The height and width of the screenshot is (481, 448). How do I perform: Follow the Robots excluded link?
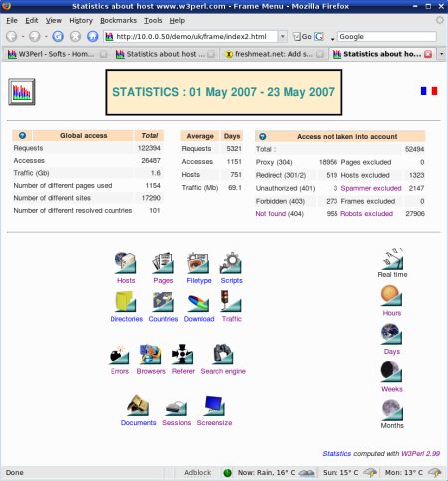click(x=366, y=214)
